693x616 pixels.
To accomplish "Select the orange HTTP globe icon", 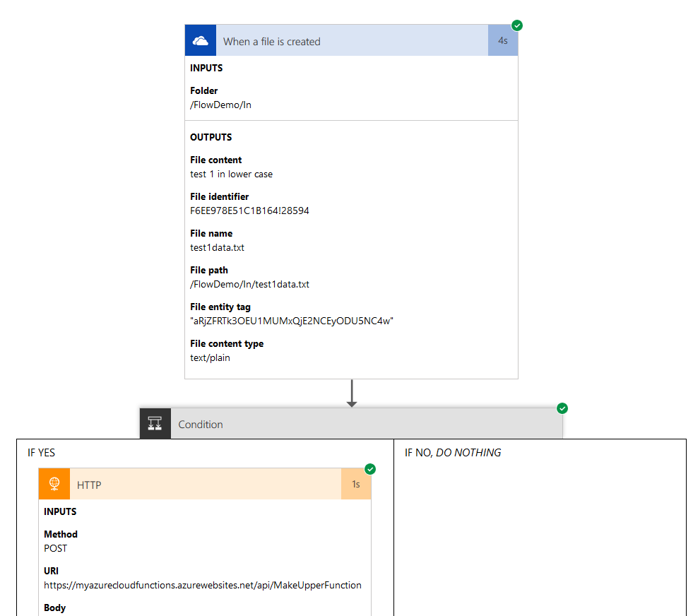I will tap(54, 484).
